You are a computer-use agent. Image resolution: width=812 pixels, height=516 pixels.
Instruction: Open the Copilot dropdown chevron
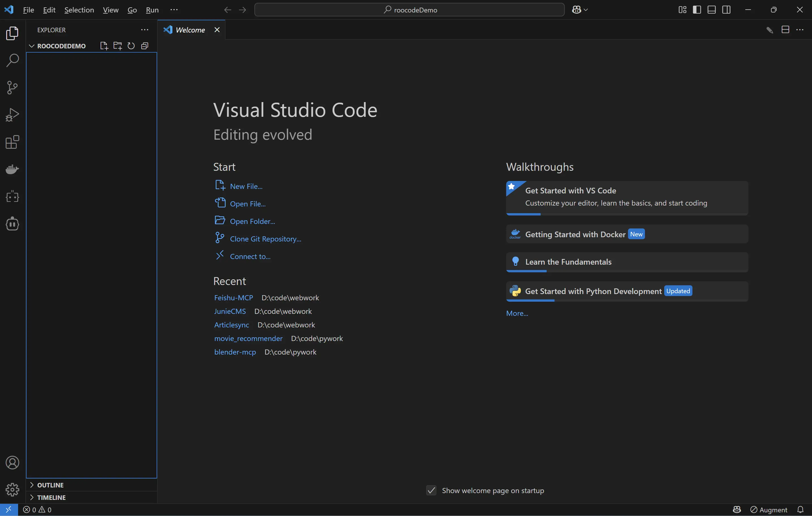[586, 10]
